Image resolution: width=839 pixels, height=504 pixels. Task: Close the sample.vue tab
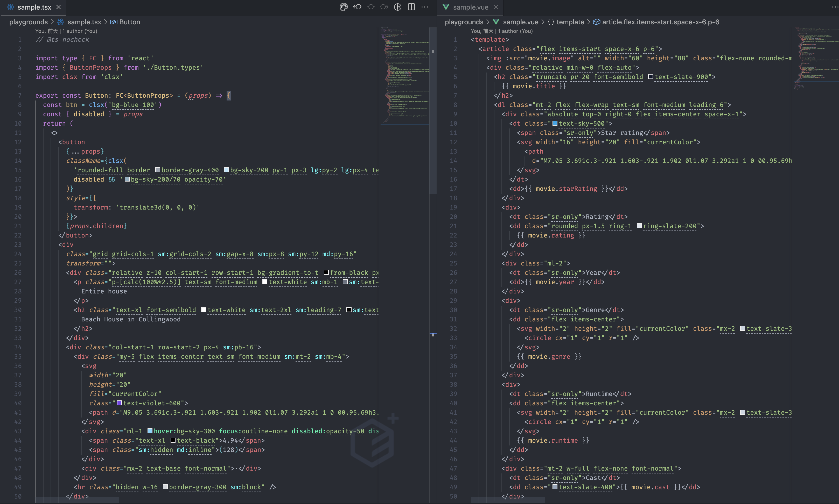496,7
